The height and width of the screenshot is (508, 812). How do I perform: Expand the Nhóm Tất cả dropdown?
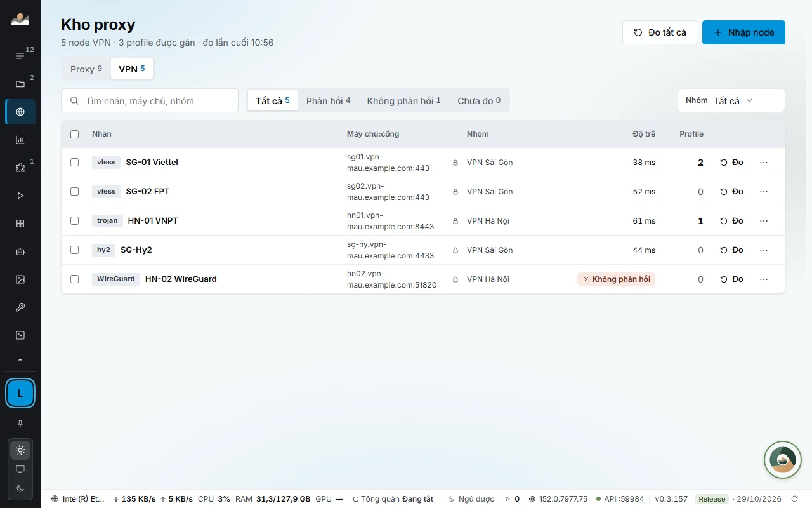731,100
